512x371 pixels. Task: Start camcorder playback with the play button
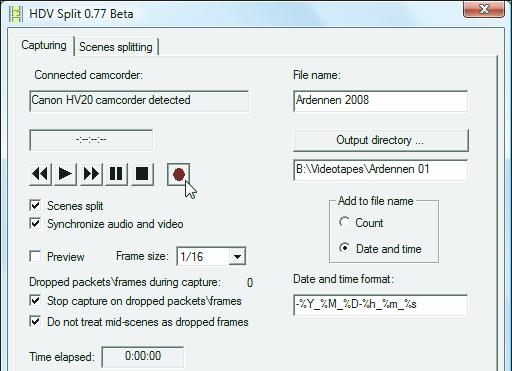pos(65,174)
